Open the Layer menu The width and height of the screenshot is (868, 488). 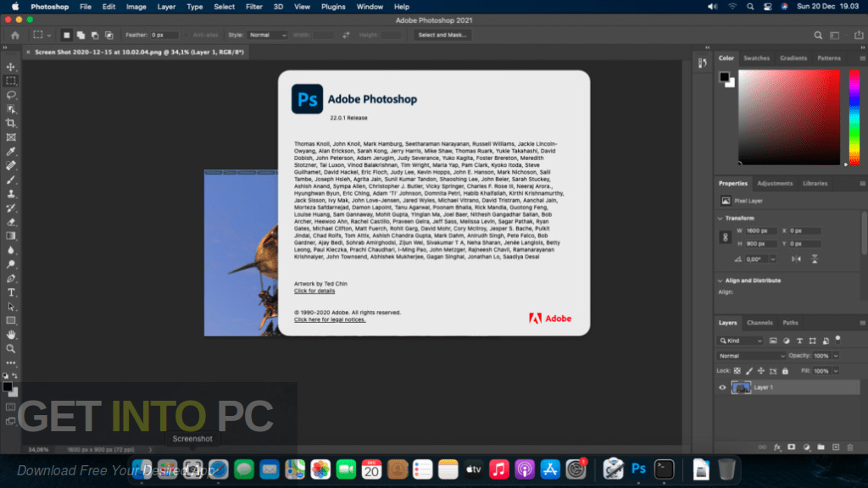click(166, 7)
